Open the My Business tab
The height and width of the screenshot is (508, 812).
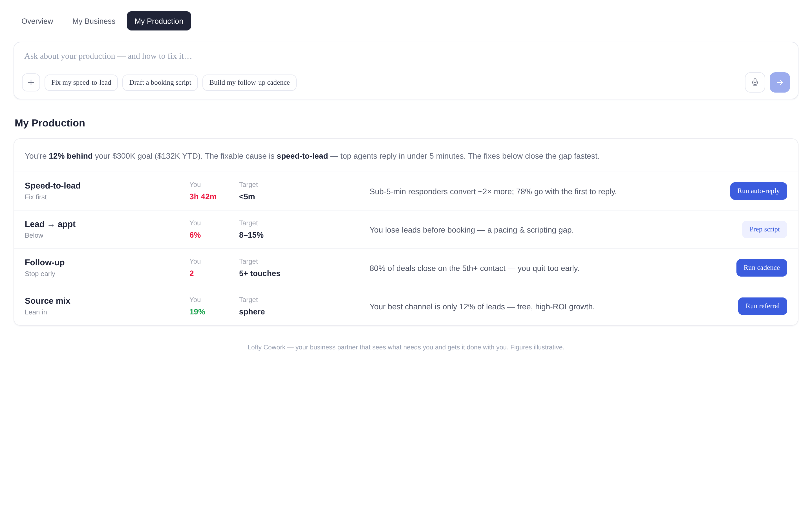coord(94,21)
